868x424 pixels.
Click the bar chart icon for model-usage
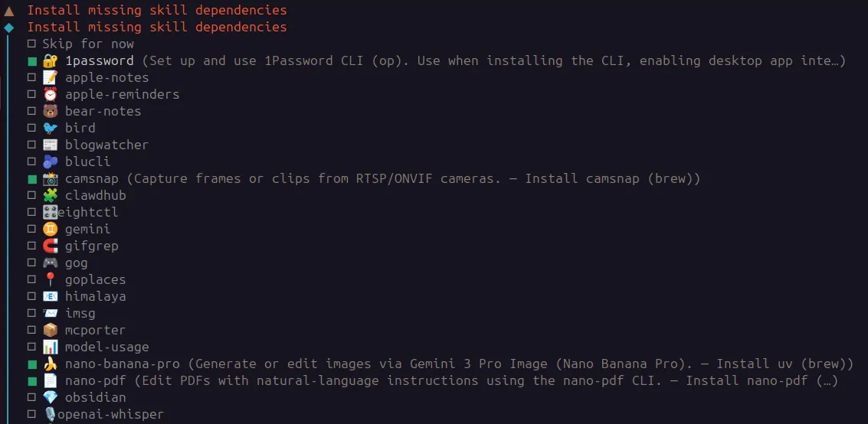point(50,347)
